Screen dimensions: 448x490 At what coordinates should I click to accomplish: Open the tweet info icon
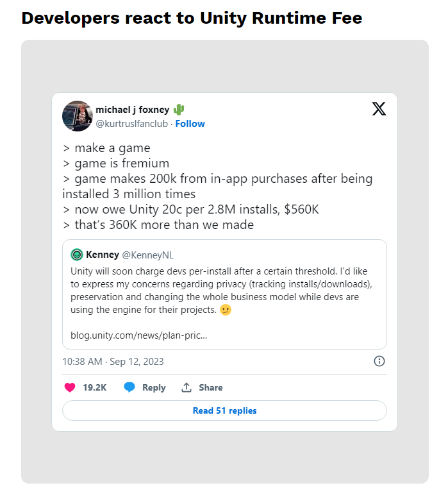click(x=379, y=361)
